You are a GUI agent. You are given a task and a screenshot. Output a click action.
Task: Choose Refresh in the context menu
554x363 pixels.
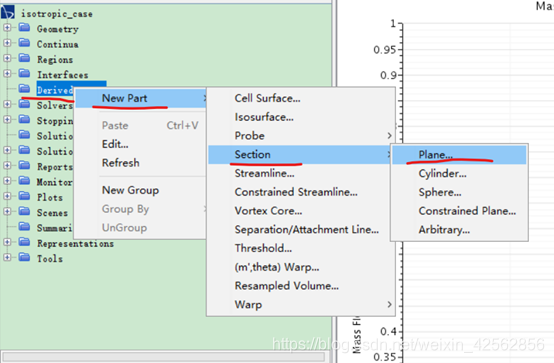point(141,163)
